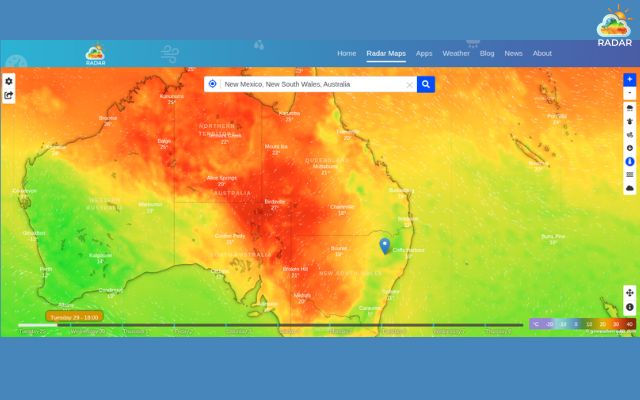Click the Coober Pedy city label
The height and width of the screenshot is (400, 640).
click(x=230, y=236)
